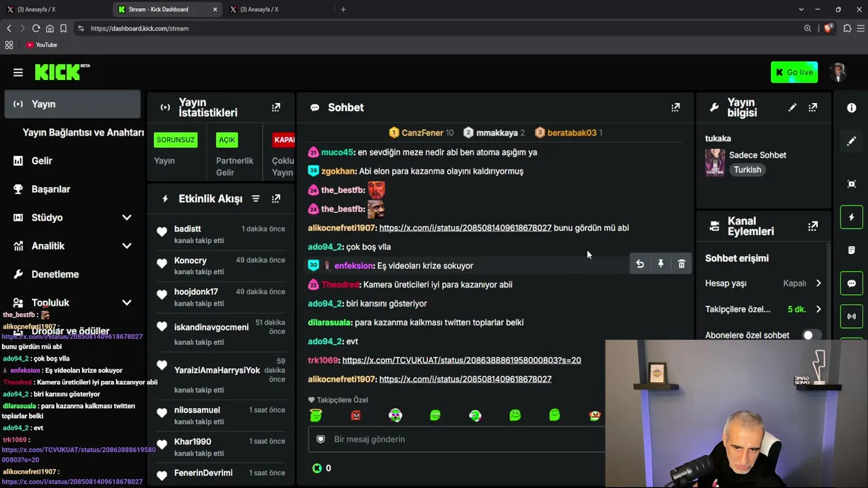Open the browser tab list dropdown

pyautogui.click(x=801, y=9)
